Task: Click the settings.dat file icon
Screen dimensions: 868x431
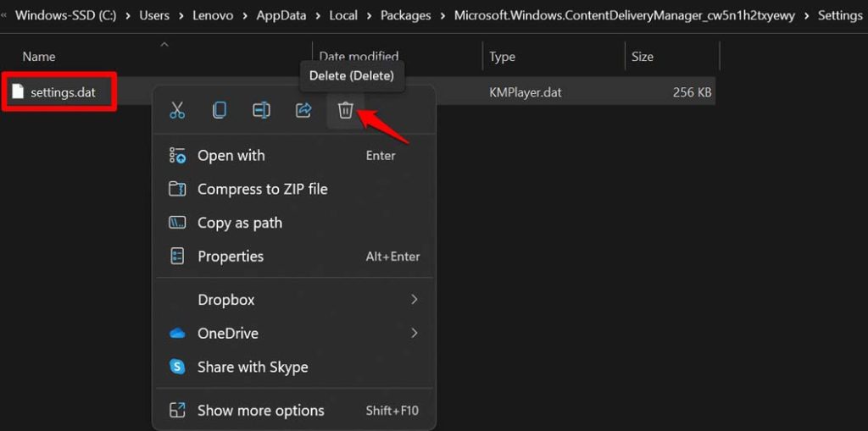Action: tap(18, 91)
